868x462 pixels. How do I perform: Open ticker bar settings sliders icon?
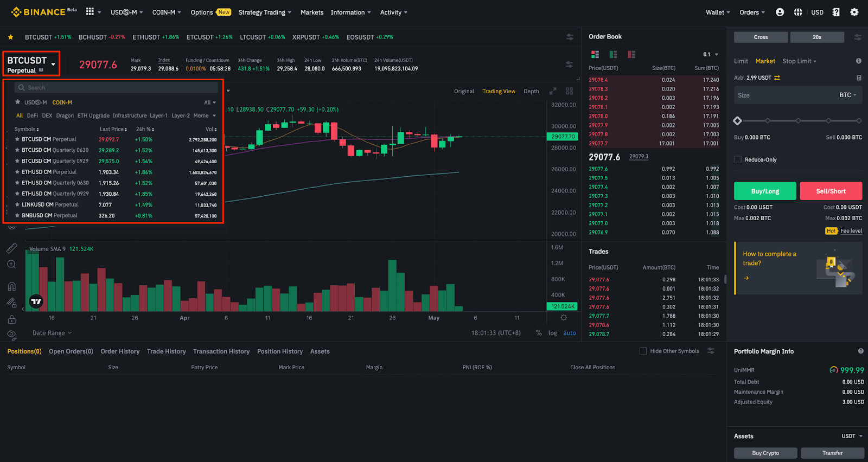pyautogui.click(x=570, y=37)
